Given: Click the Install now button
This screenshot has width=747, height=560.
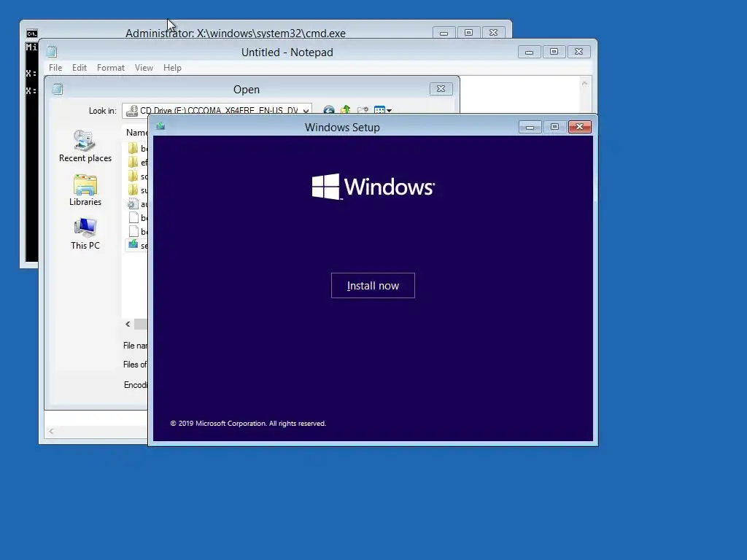Looking at the screenshot, I should tap(373, 285).
